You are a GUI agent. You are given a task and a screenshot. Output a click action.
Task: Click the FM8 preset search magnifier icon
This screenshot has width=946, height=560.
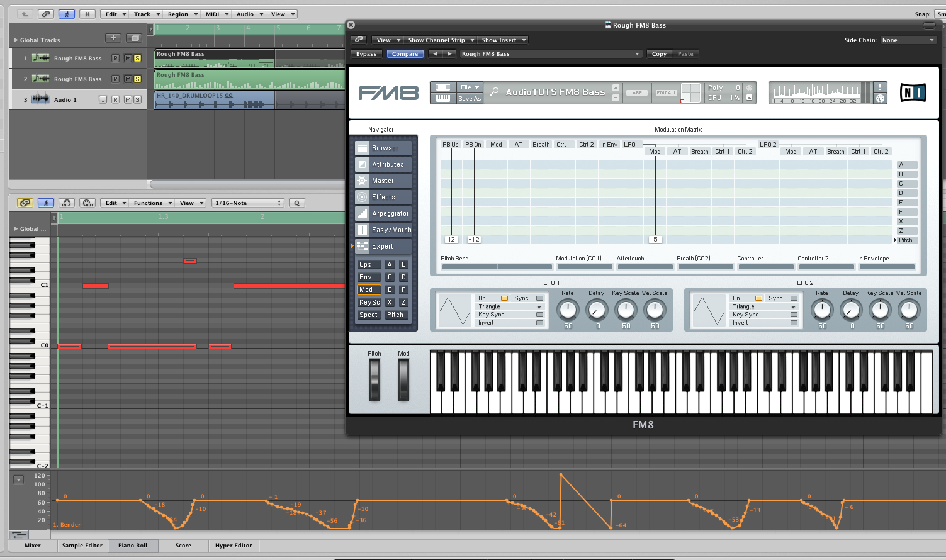click(494, 92)
